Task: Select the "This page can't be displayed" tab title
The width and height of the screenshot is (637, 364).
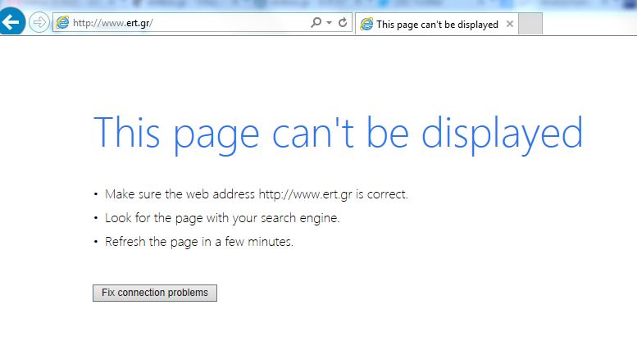Action: (x=436, y=25)
